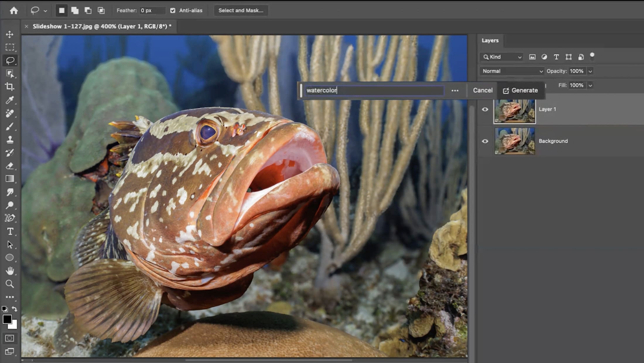Change the screen mode
This screenshot has height=363, width=644.
coord(10,351)
